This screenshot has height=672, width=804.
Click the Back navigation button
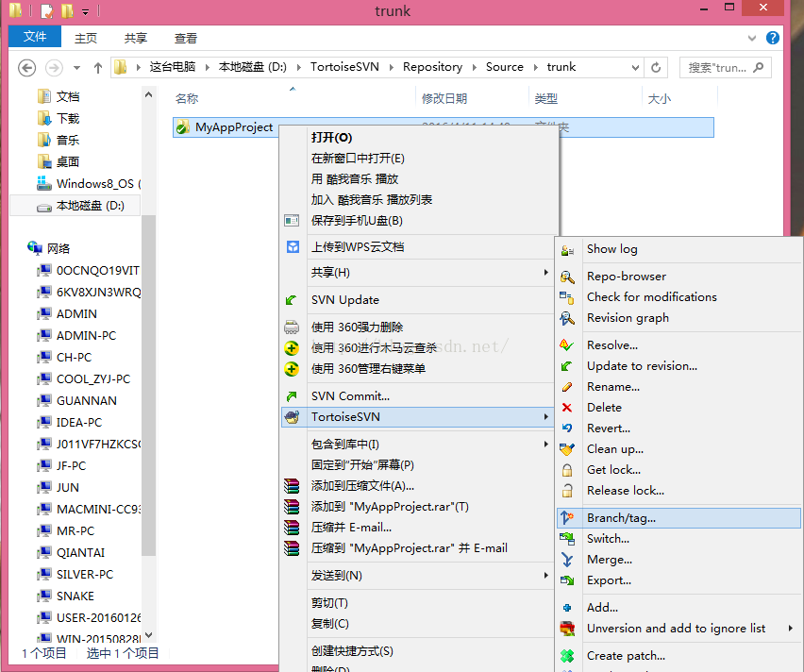point(26,68)
